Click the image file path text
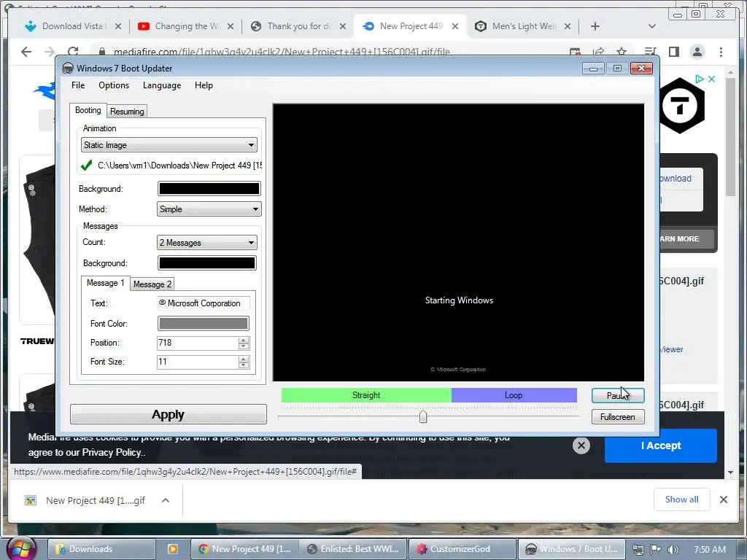Viewport: 747px width, 560px height. (x=179, y=166)
